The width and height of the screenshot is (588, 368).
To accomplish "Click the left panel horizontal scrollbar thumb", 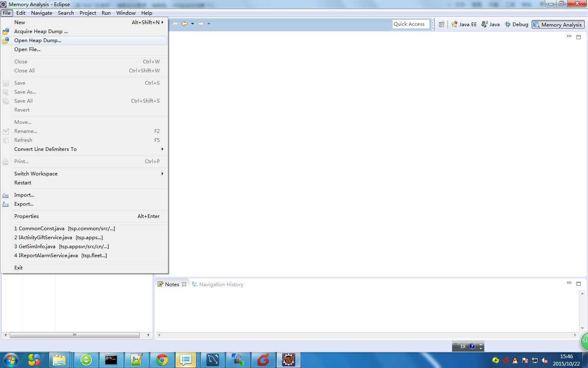I will tap(75, 335).
